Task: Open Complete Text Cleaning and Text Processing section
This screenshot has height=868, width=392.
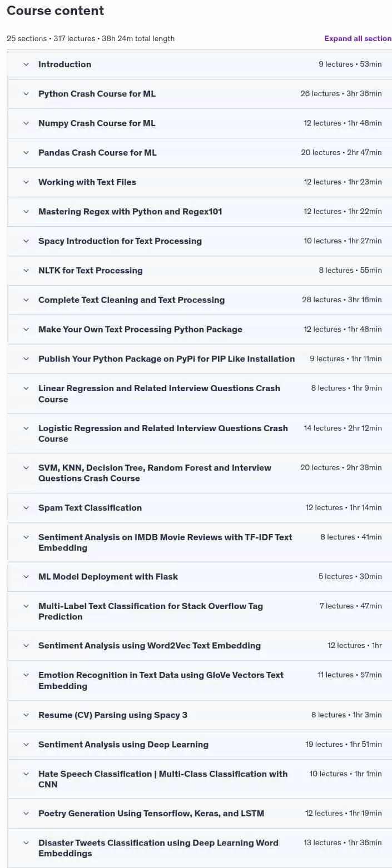Action: tap(200, 300)
